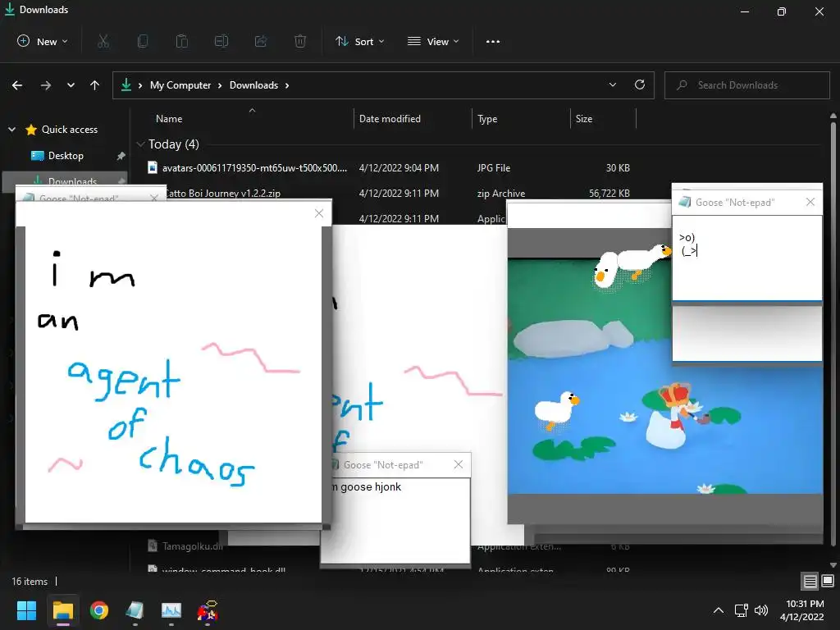Go back with the left arrow

click(17, 85)
